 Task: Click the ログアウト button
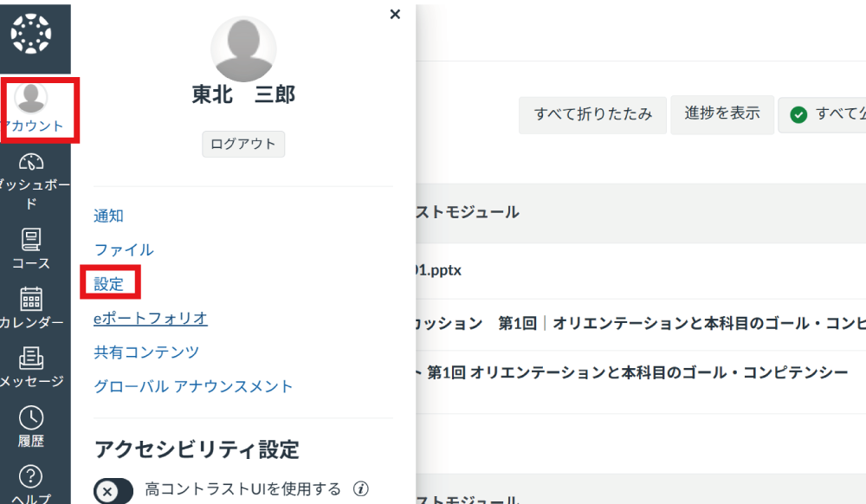tap(243, 144)
